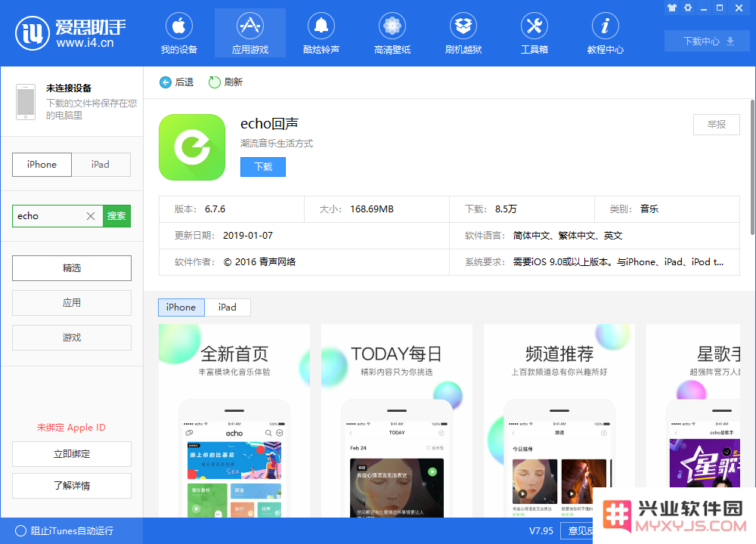Open the 高清壁纸 wallpapers section
This screenshot has height=544, width=756.
pyautogui.click(x=392, y=33)
